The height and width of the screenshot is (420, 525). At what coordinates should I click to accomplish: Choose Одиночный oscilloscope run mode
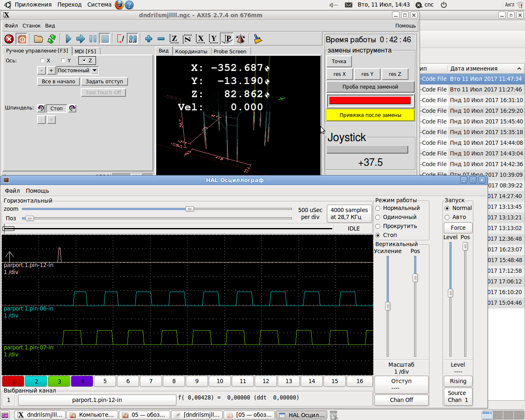point(378,217)
